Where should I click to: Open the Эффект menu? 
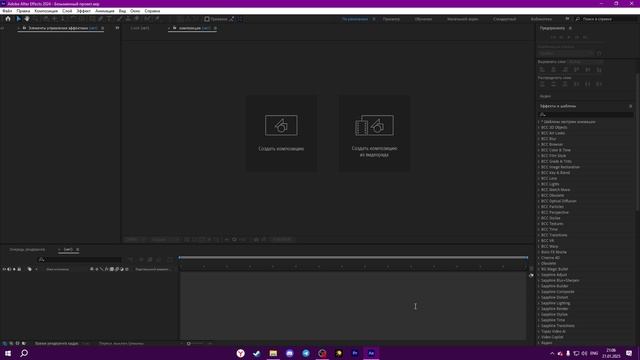[84, 11]
